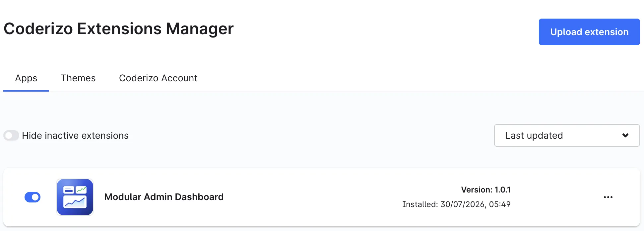This screenshot has height=231, width=644.
Task: Click the white knob of extension toggle
Action: pos(35,197)
